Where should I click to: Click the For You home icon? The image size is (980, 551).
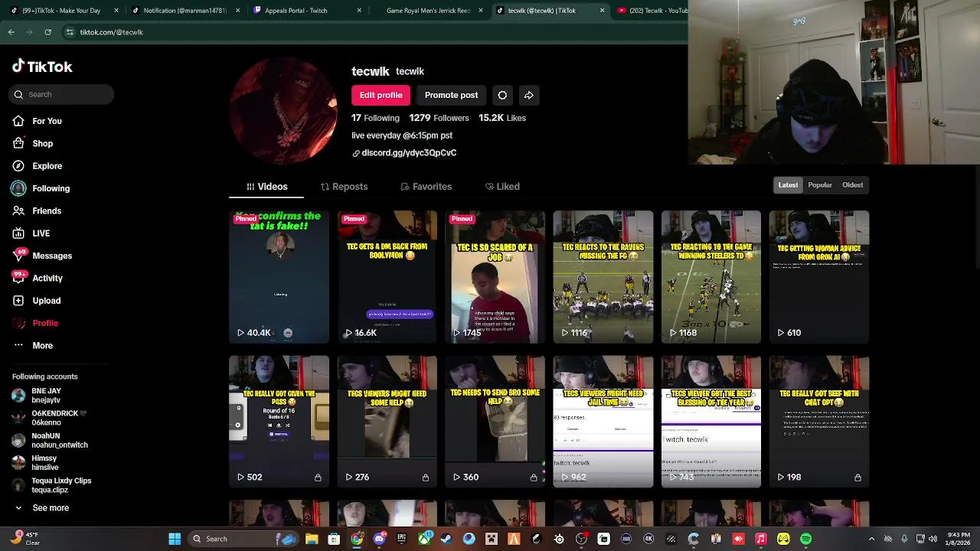click(18, 121)
